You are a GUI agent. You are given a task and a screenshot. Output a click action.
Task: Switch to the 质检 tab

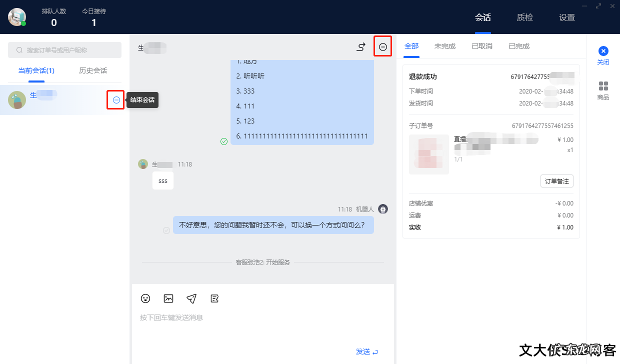pos(525,17)
